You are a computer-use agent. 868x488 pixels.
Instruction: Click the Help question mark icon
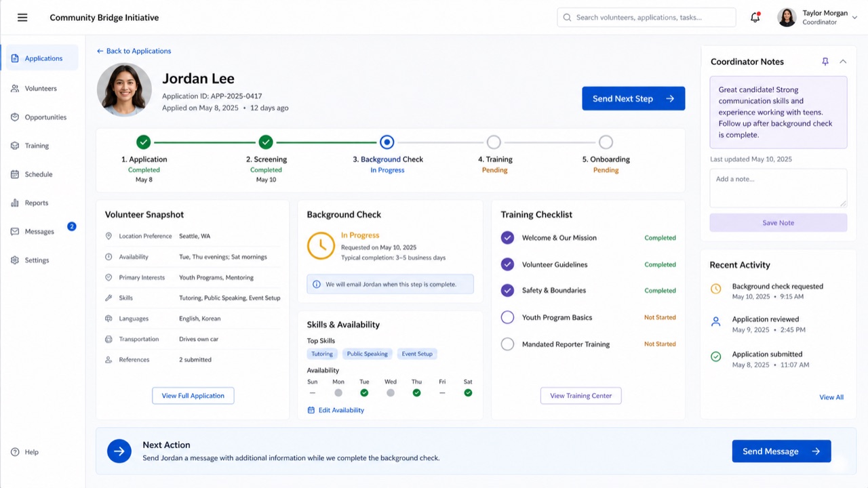[15, 452]
